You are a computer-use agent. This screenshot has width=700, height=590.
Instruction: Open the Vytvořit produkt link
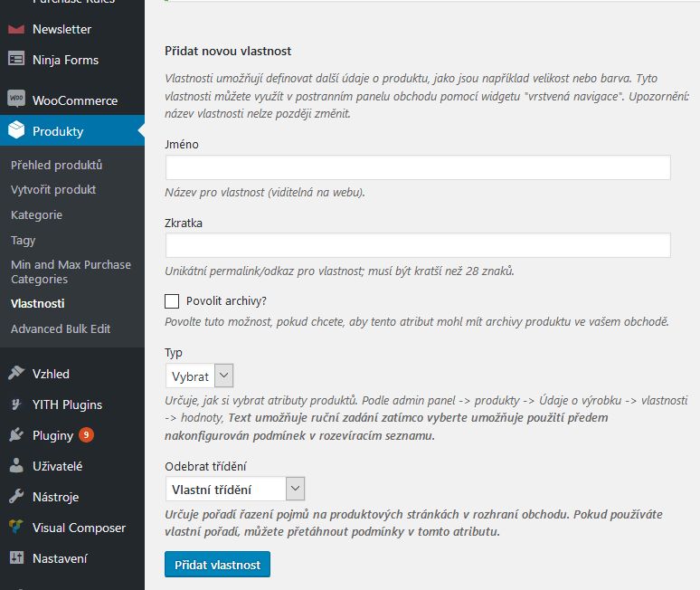(53, 190)
